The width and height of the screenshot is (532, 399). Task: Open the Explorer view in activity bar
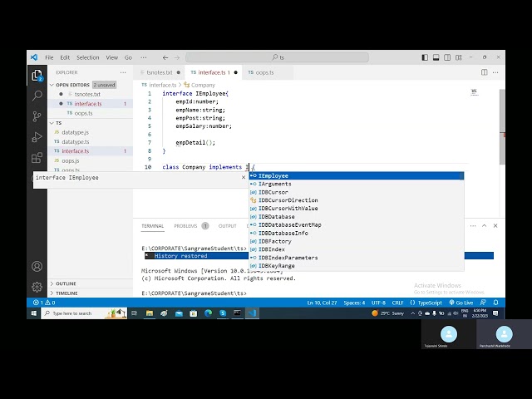point(37,76)
